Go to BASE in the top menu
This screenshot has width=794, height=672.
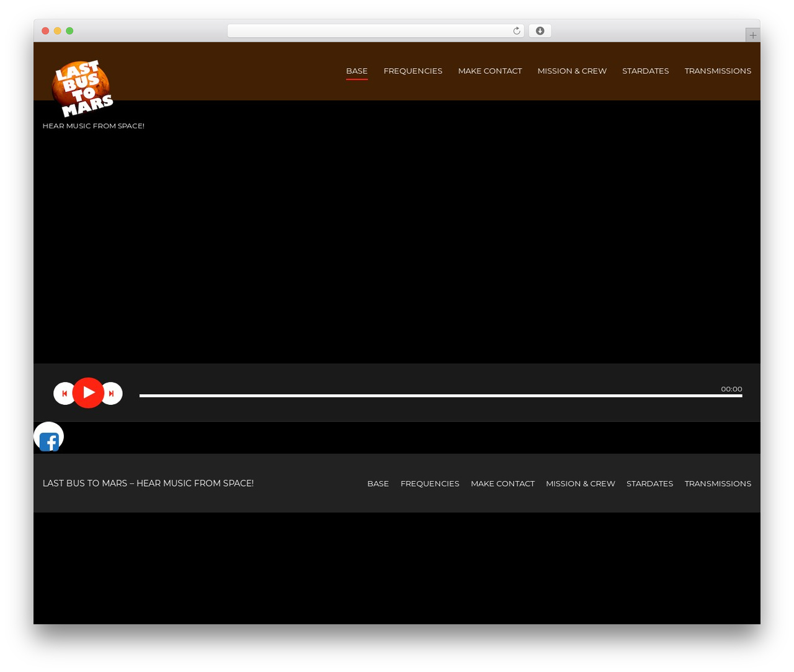pos(357,71)
